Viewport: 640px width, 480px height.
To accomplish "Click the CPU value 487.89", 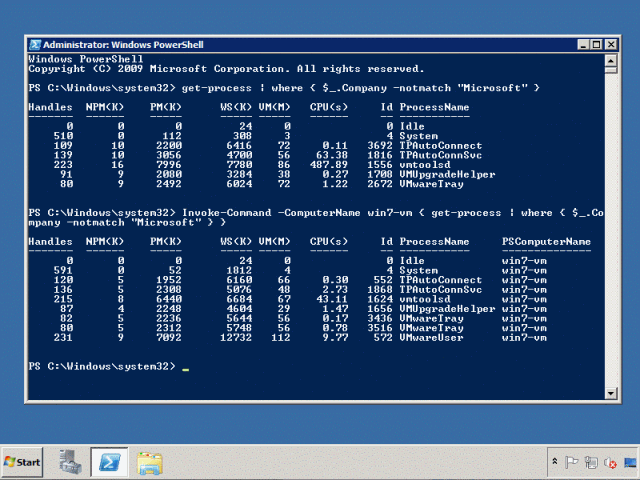I will 329,165.
